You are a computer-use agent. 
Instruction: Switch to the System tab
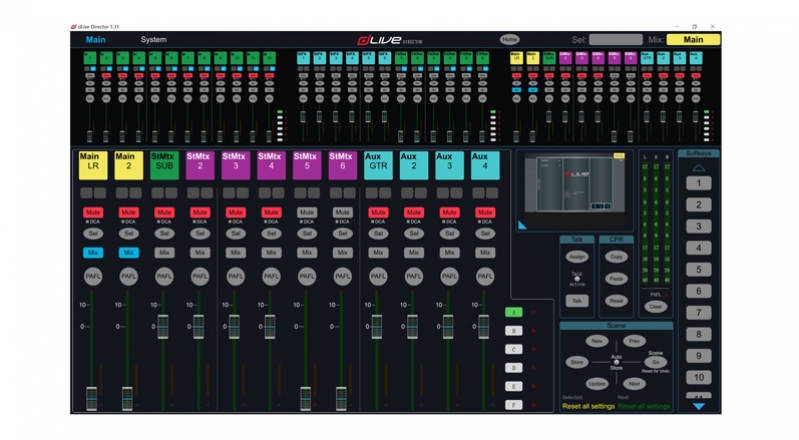tap(154, 40)
